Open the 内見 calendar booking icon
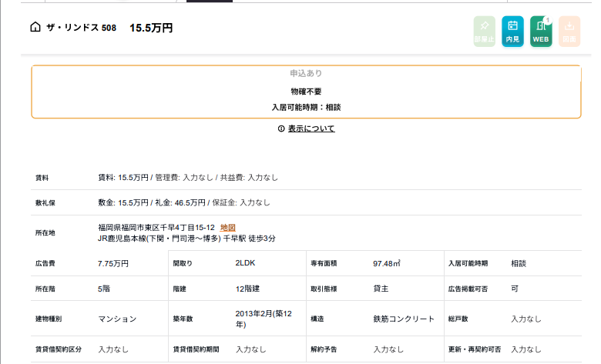 (x=512, y=32)
